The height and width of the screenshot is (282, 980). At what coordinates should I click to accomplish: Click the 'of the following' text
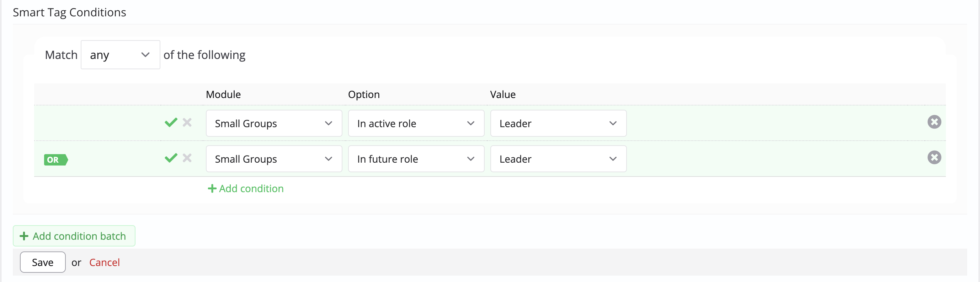[x=204, y=55]
